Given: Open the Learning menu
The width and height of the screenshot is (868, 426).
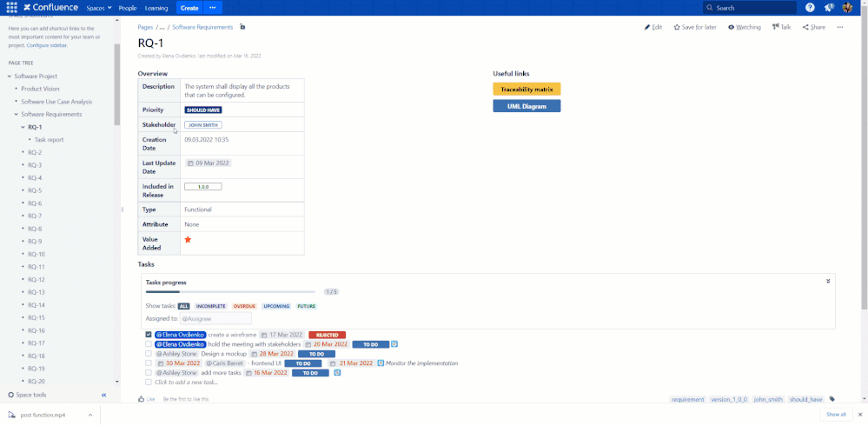Looking at the screenshot, I should pyautogui.click(x=156, y=9).
